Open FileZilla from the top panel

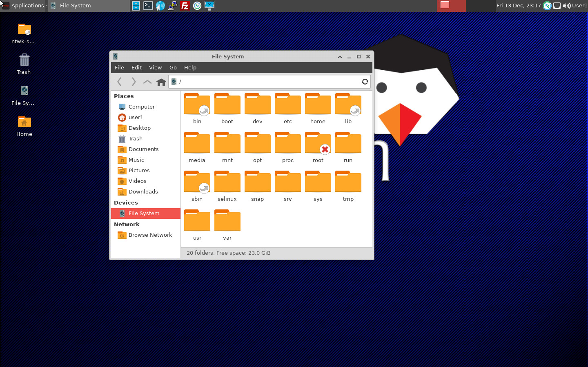(x=185, y=6)
